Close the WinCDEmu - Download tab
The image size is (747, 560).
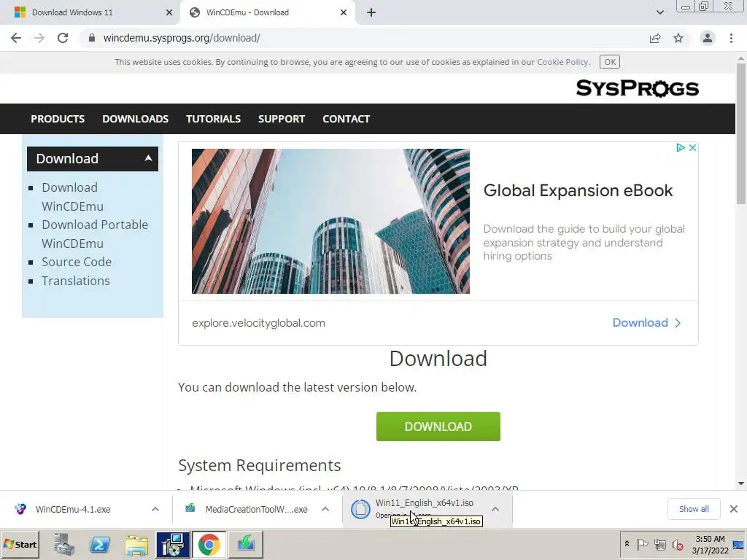click(344, 13)
